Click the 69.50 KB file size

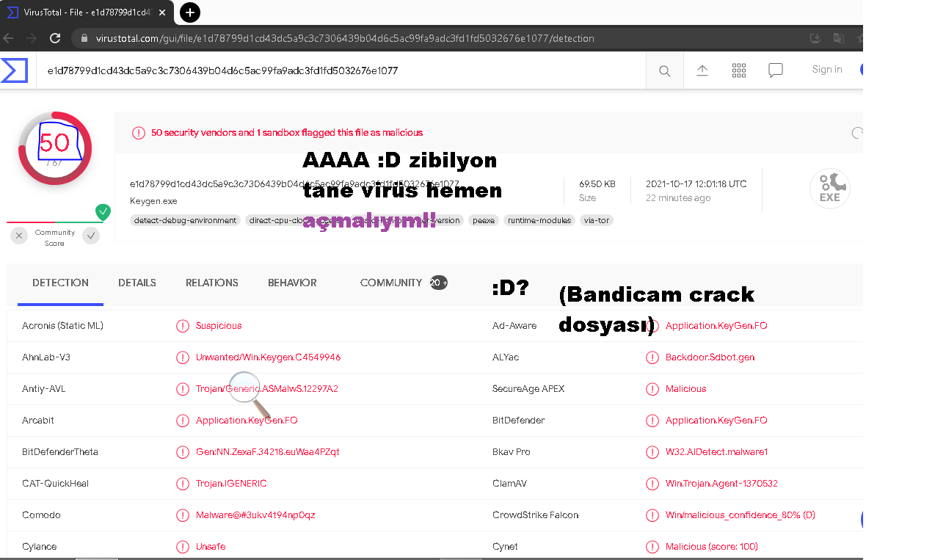coord(597,184)
